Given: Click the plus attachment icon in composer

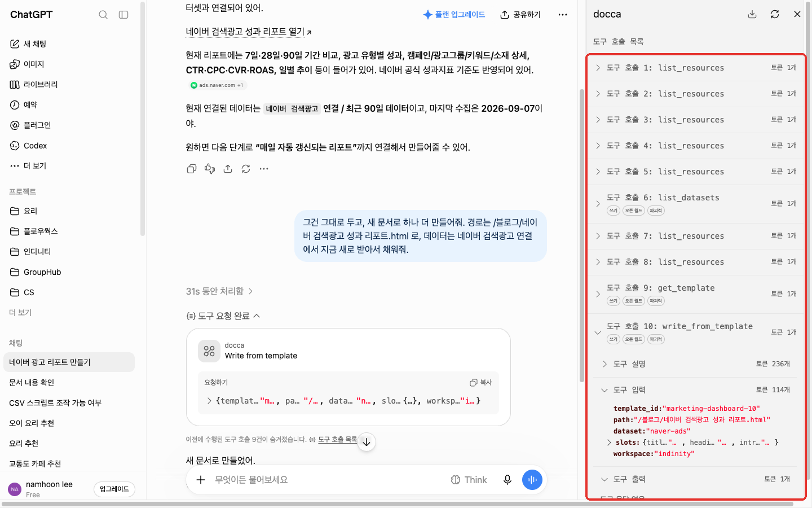Looking at the screenshot, I should (x=201, y=480).
